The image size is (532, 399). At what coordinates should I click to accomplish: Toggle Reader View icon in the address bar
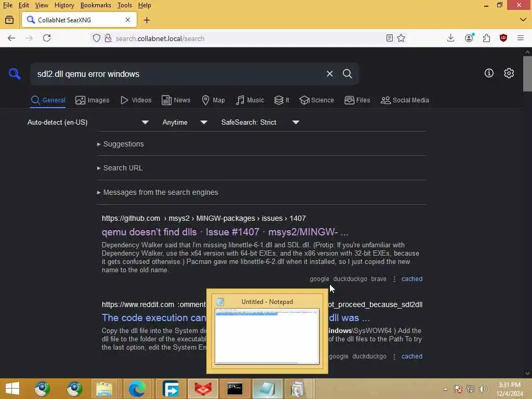(390, 38)
